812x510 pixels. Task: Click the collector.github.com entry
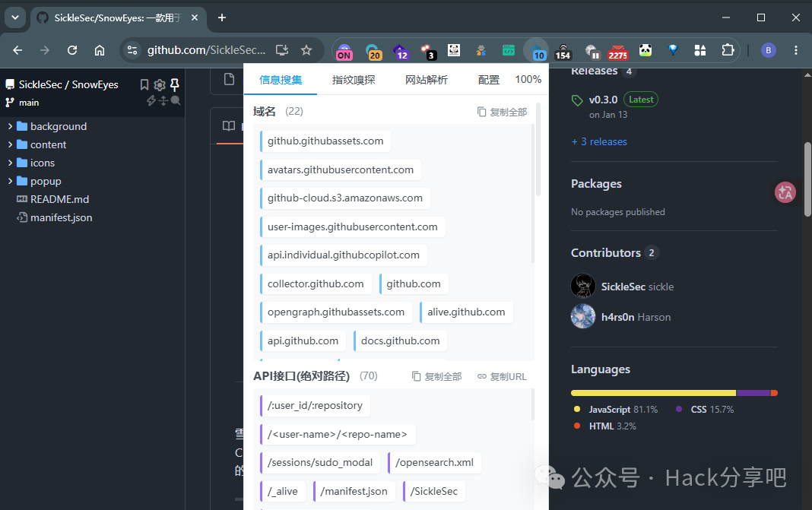[x=316, y=284]
